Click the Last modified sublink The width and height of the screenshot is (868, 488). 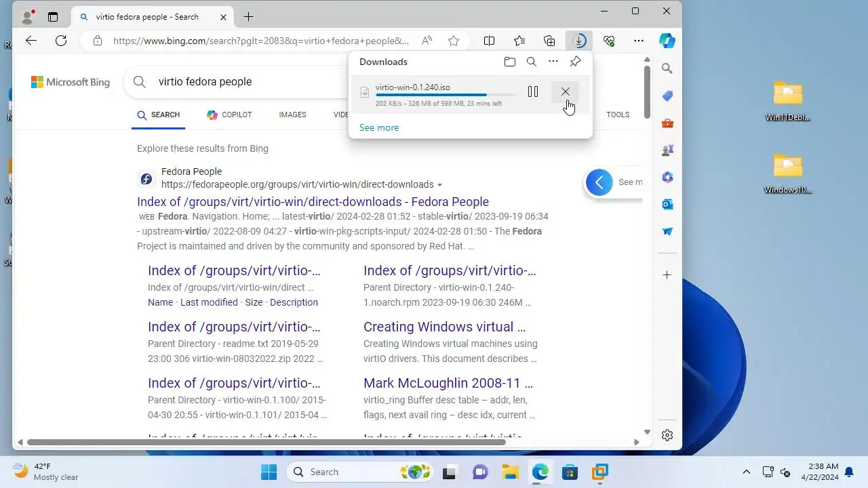(x=209, y=302)
